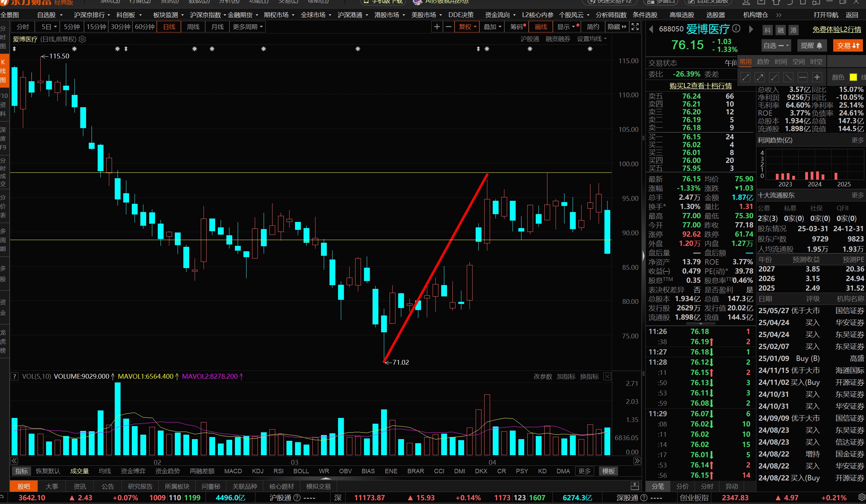This screenshot has height=504, width=866.
Task: Open the 显示 display dropdown
Action: pos(566,27)
